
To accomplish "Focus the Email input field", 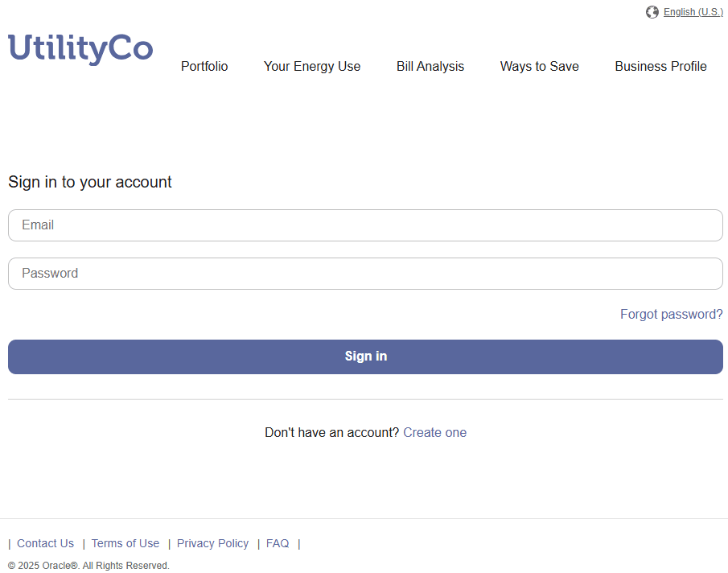I will 365,225.
